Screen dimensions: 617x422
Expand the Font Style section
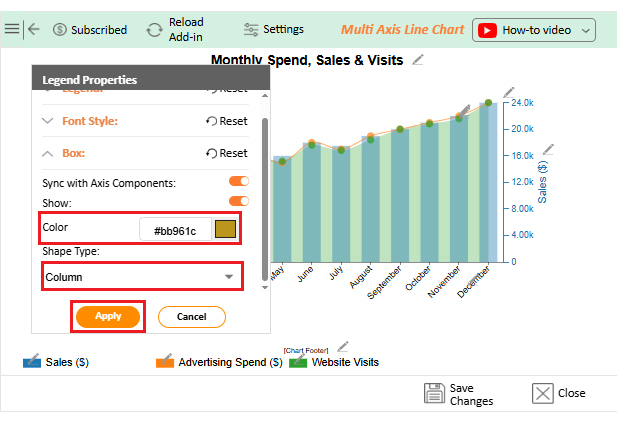tap(48, 121)
